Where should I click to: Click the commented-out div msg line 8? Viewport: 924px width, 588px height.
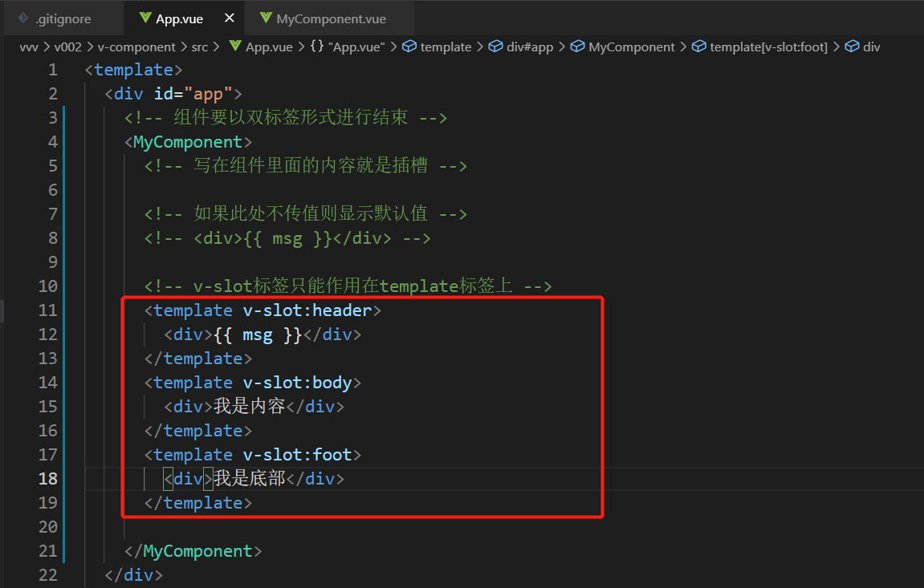pyautogui.click(x=287, y=238)
